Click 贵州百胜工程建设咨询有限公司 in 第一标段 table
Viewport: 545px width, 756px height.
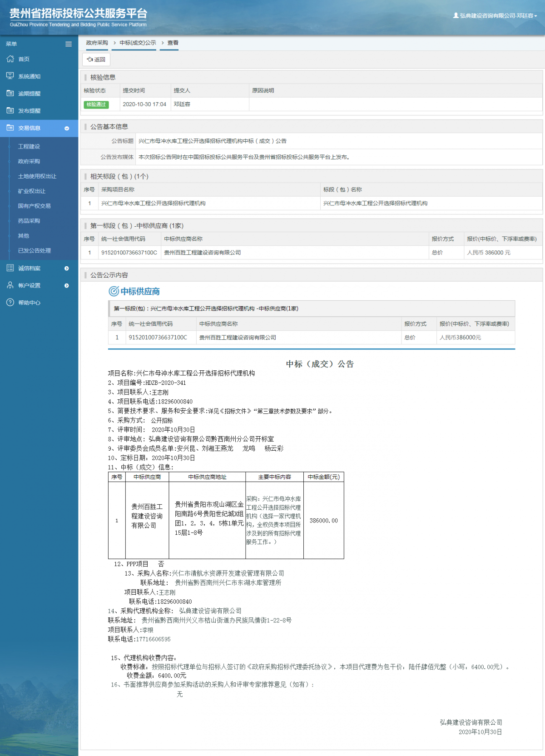203,253
